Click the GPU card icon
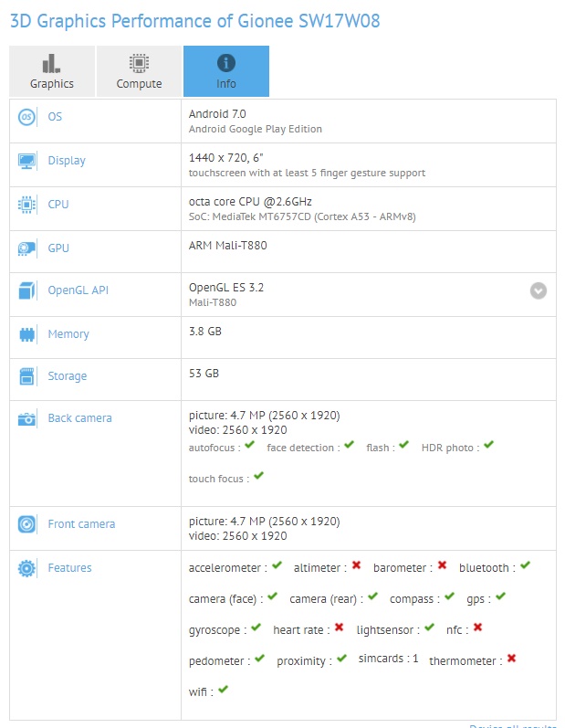The height and width of the screenshot is (728, 565). click(26, 248)
